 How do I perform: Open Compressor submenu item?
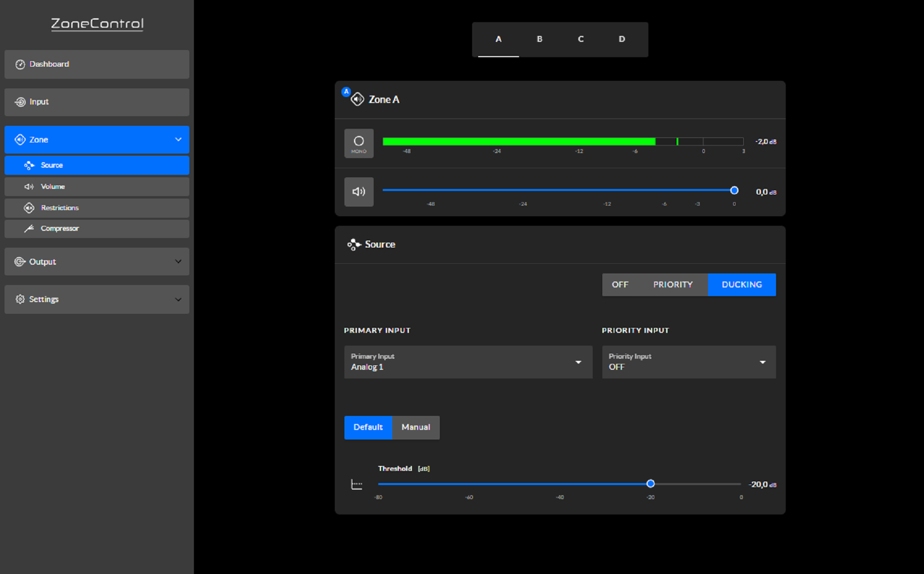96,228
